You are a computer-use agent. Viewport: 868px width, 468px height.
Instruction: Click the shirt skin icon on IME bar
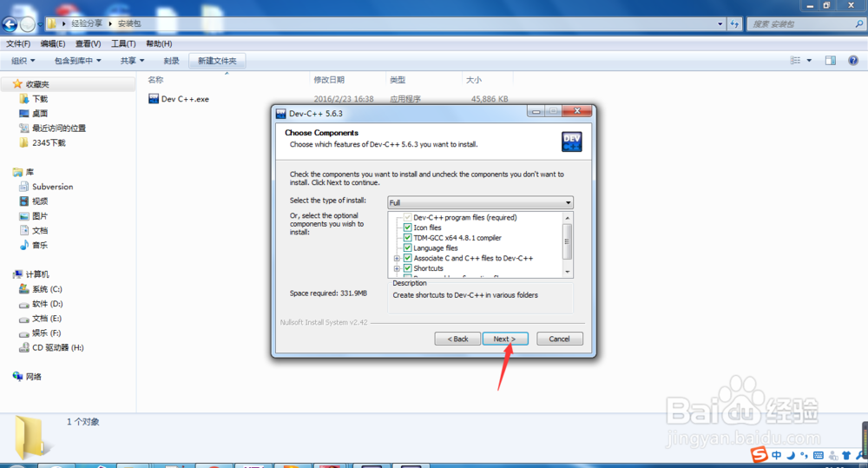tap(846, 455)
